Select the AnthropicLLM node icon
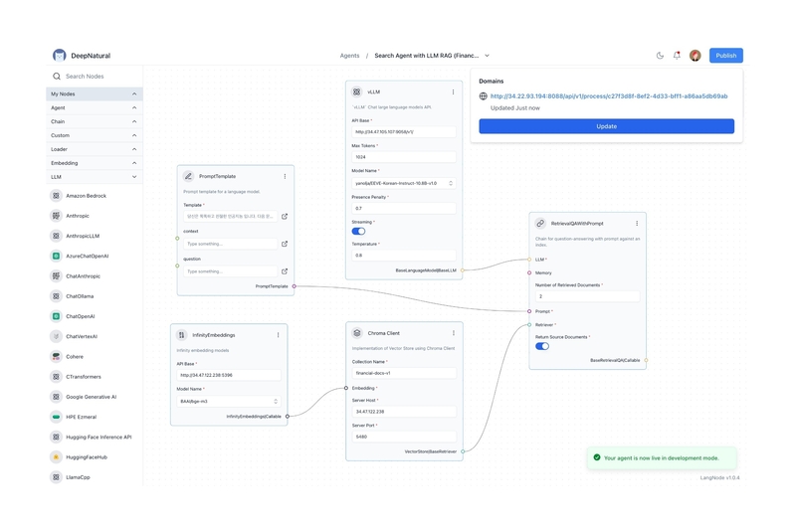796x532 pixels. (x=56, y=236)
